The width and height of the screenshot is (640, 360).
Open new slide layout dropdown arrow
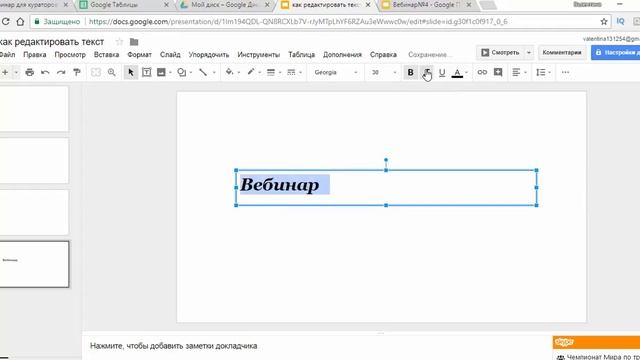pos(16,73)
